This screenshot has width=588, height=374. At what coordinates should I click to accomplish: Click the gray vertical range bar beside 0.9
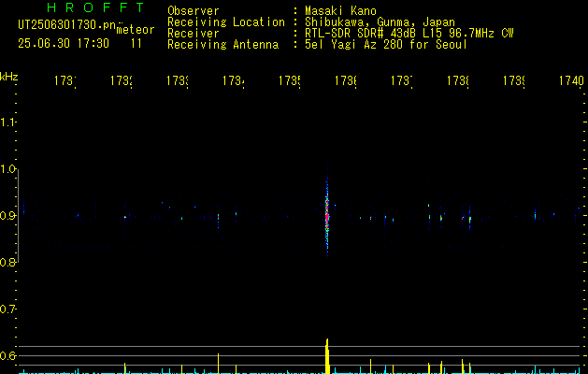18,216
